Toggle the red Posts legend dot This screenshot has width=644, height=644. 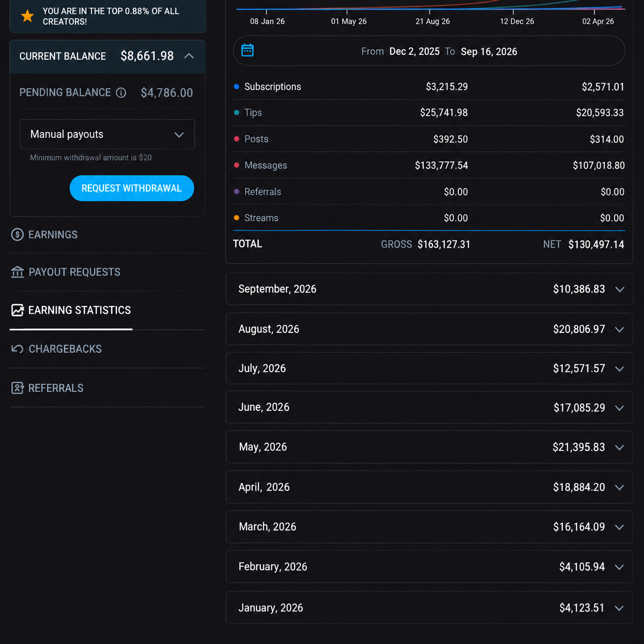[236, 139]
